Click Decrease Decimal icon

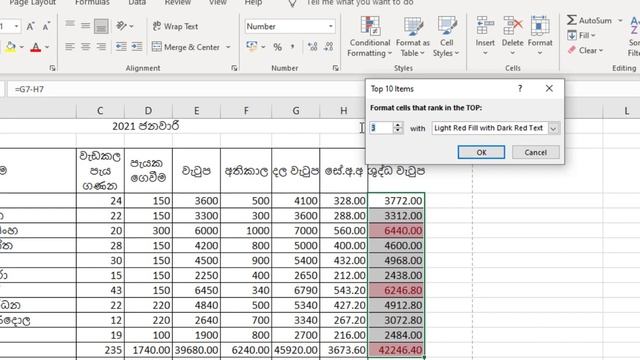[x=329, y=47]
